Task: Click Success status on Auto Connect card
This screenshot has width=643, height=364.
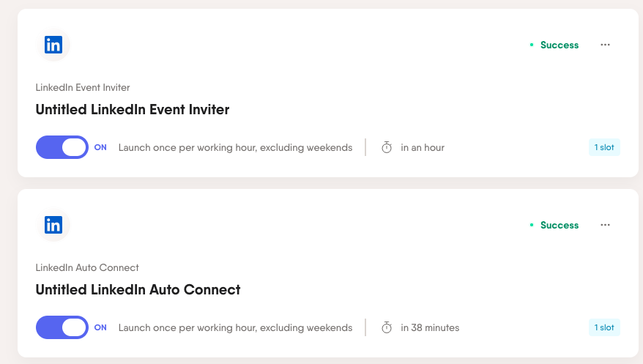Action: pos(559,226)
